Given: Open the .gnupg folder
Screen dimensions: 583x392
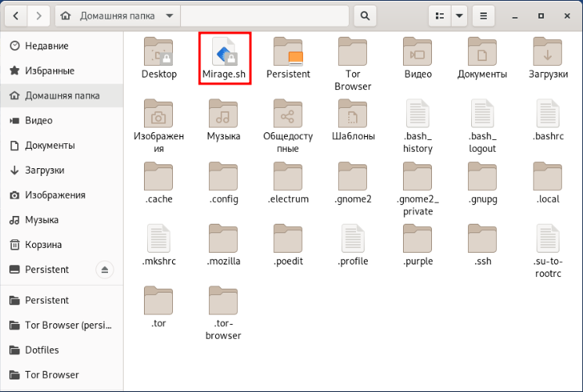Looking at the screenshot, I should click(x=483, y=178).
